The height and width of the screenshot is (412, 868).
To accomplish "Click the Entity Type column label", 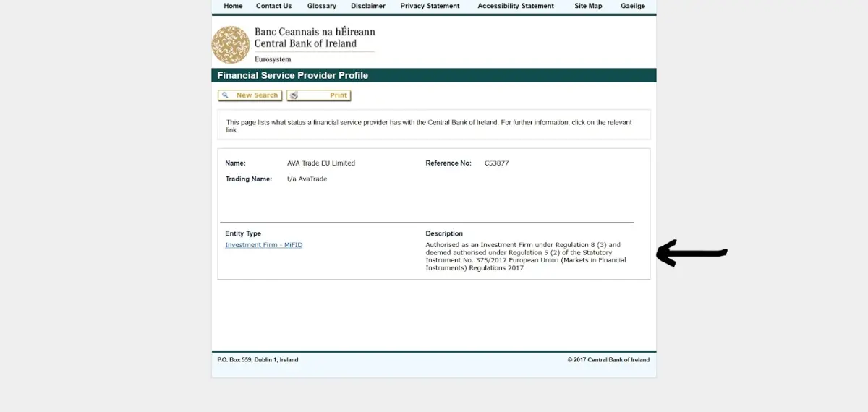I will click(243, 233).
